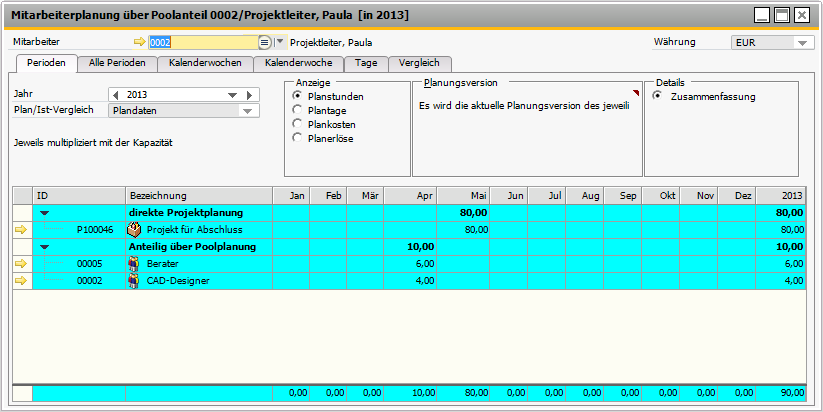
Task: Click the project icon beside Projekt für Abschluss
Action: coord(135,229)
